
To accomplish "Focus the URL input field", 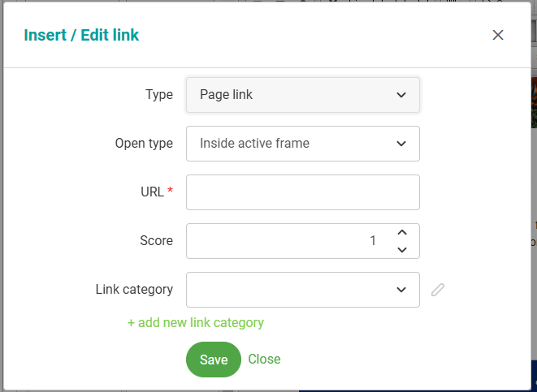I will (302, 192).
